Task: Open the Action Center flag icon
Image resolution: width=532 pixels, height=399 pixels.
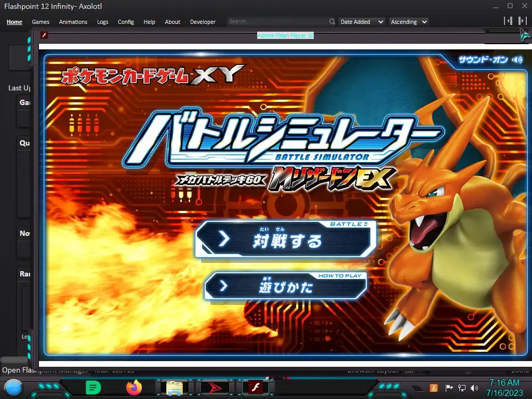Action: (x=449, y=388)
